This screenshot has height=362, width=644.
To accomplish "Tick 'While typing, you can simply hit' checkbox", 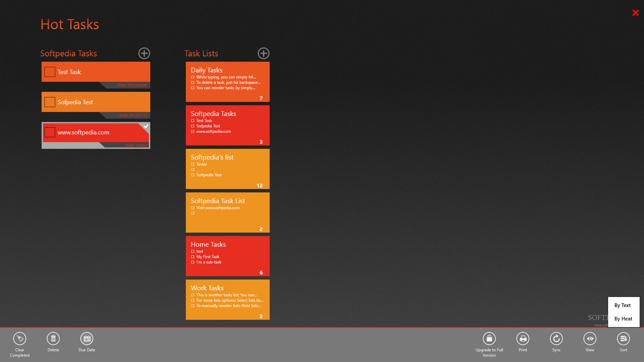I will pos(193,77).
